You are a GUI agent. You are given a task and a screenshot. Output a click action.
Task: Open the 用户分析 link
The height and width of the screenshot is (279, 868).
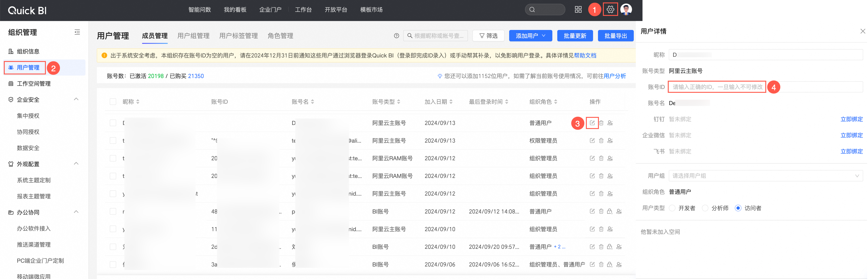[615, 76]
